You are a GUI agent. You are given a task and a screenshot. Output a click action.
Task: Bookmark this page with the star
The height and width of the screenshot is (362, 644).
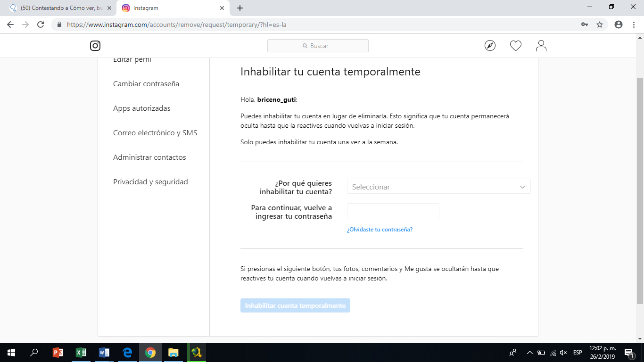coord(600,25)
